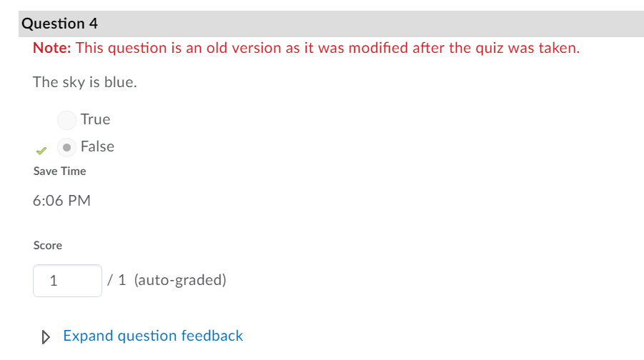Click the '/ 1' maximum points text
Screen dimensions: 644x360
tap(117, 280)
